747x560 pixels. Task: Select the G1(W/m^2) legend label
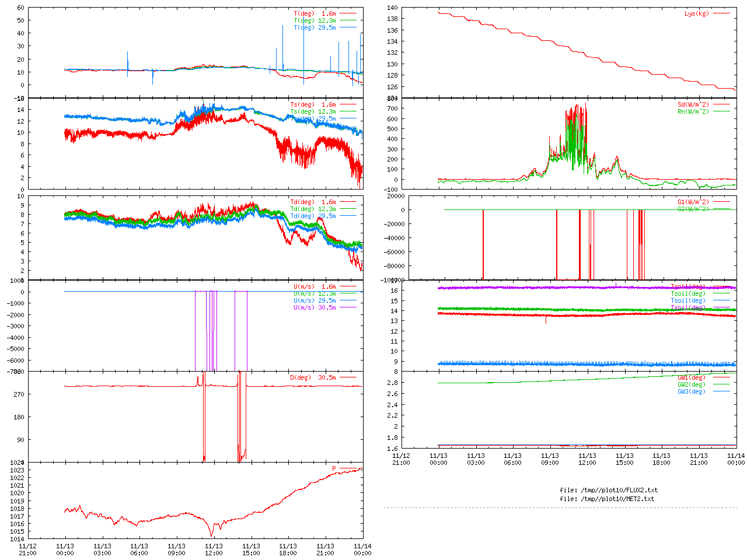pos(693,202)
